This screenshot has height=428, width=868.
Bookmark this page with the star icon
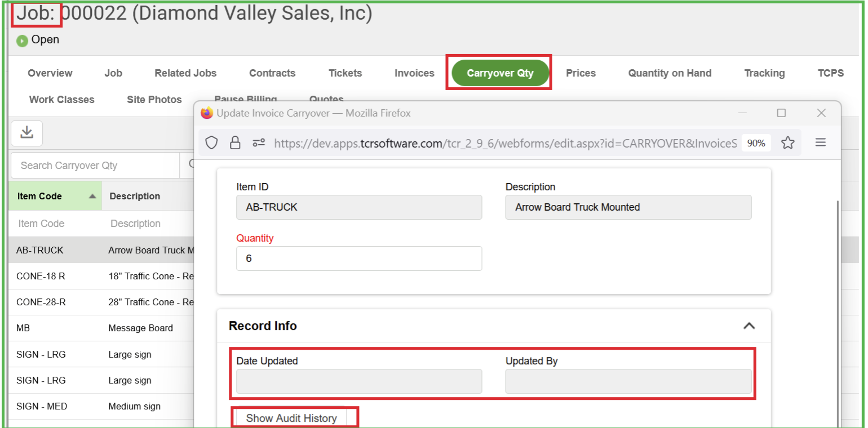(787, 143)
